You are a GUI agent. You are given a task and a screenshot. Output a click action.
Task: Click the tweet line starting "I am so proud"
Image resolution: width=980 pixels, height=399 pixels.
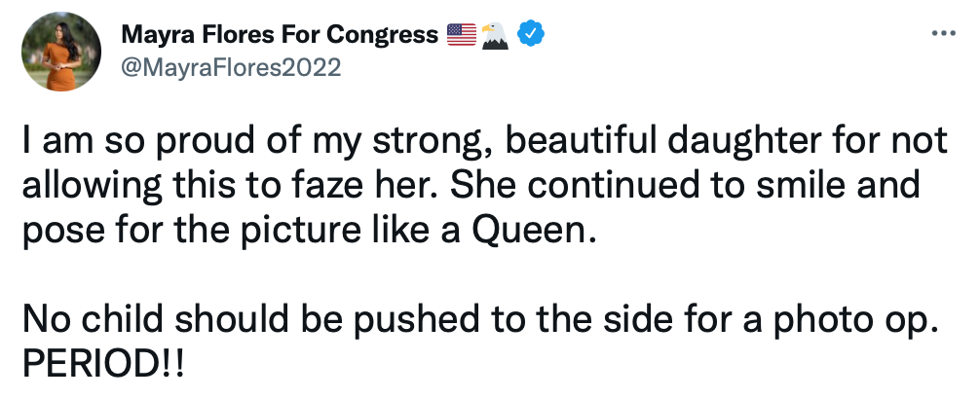tap(485, 141)
